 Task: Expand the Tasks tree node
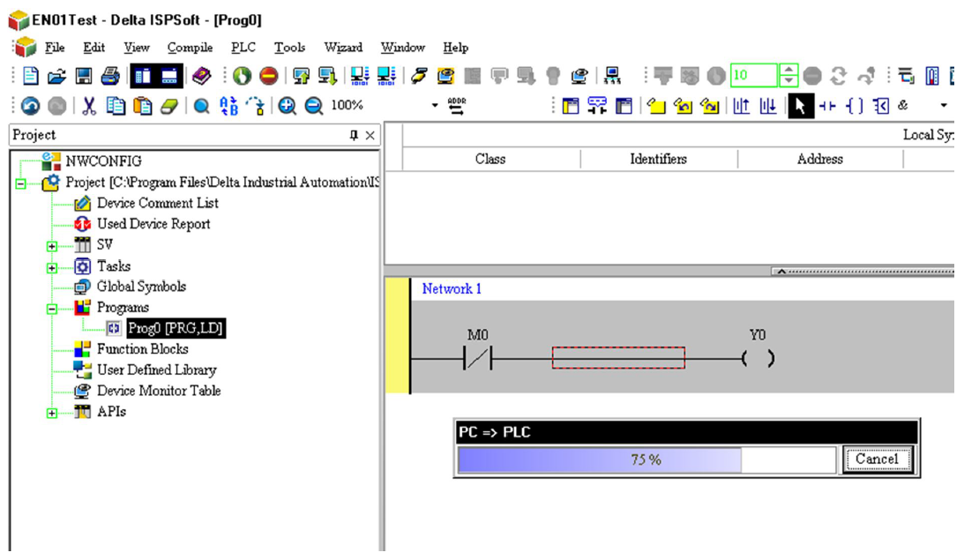52,267
